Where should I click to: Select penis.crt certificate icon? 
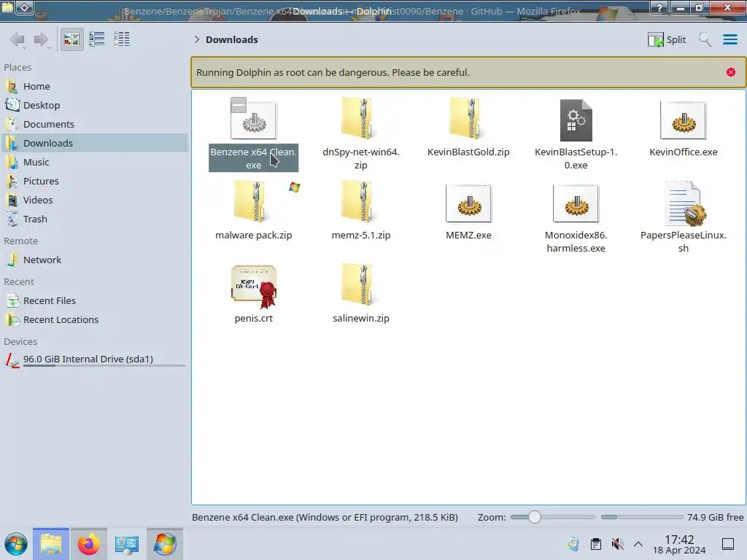point(254,286)
